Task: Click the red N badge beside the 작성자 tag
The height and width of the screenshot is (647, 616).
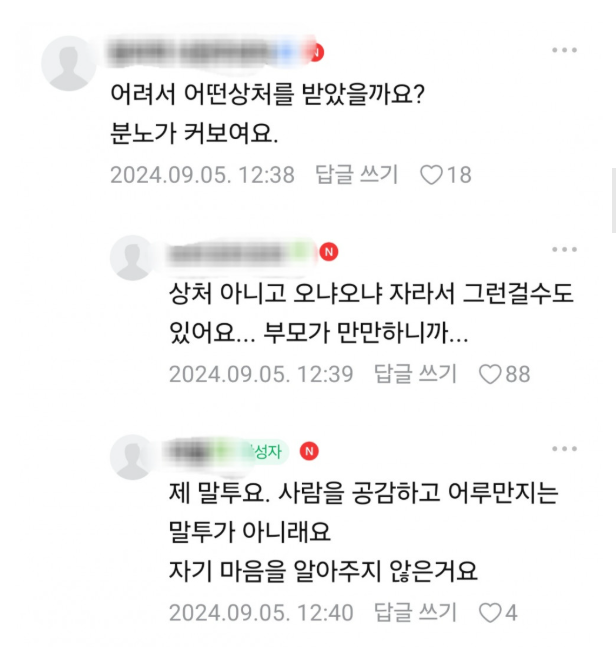Action: pos(309,451)
